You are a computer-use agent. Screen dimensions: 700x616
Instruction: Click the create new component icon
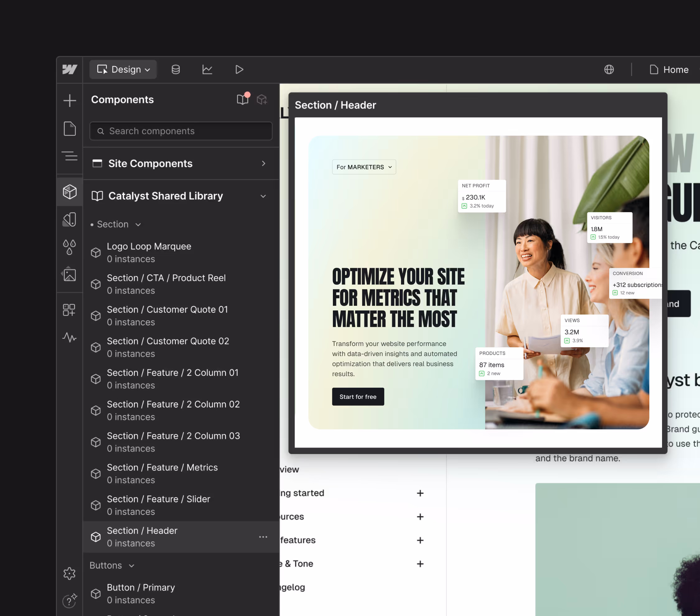click(x=262, y=99)
